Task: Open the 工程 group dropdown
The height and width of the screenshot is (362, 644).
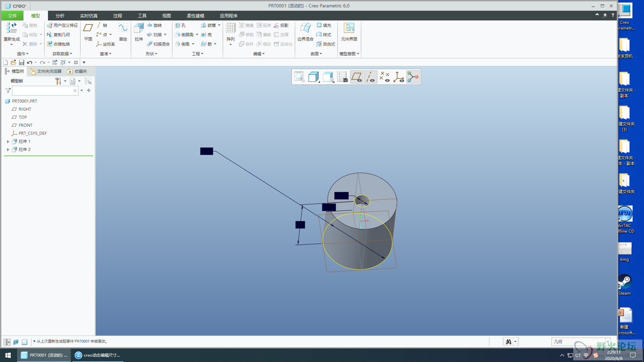Action: pos(197,54)
